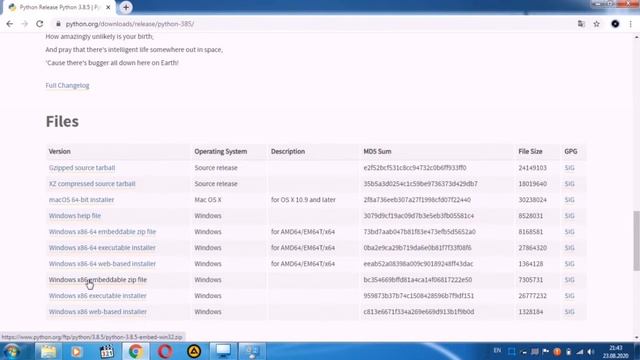640x360 pixels.
Task: Open the Windows help file link
Action: coord(75,216)
